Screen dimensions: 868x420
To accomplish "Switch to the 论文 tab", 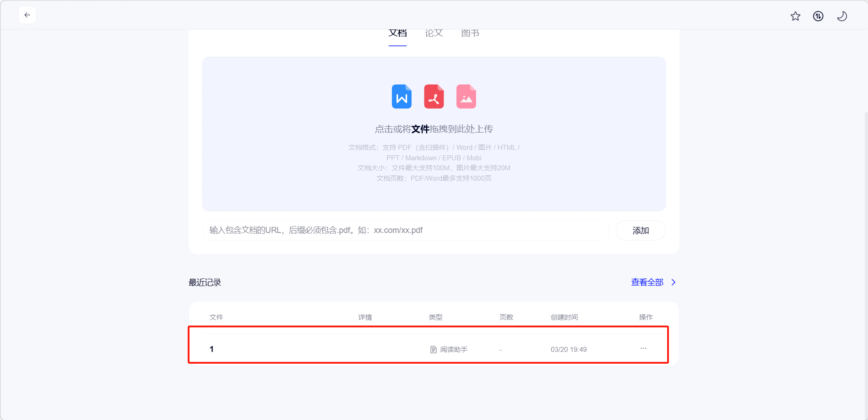I will click(x=434, y=34).
